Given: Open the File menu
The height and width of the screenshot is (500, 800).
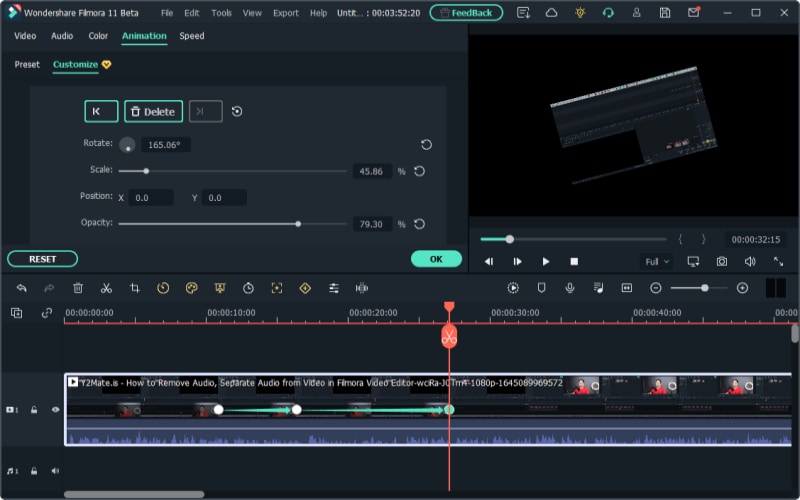Looking at the screenshot, I should 167,13.
